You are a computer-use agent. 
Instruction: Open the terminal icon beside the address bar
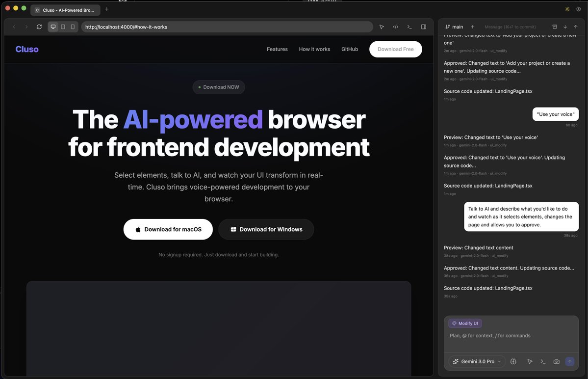pyautogui.click(x=409, y=27)
